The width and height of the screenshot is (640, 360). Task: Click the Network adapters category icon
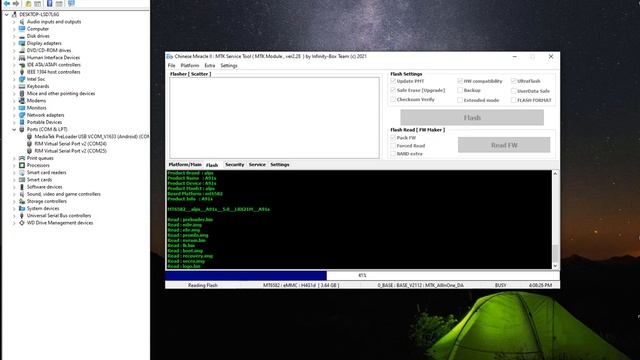coord(22,115)
